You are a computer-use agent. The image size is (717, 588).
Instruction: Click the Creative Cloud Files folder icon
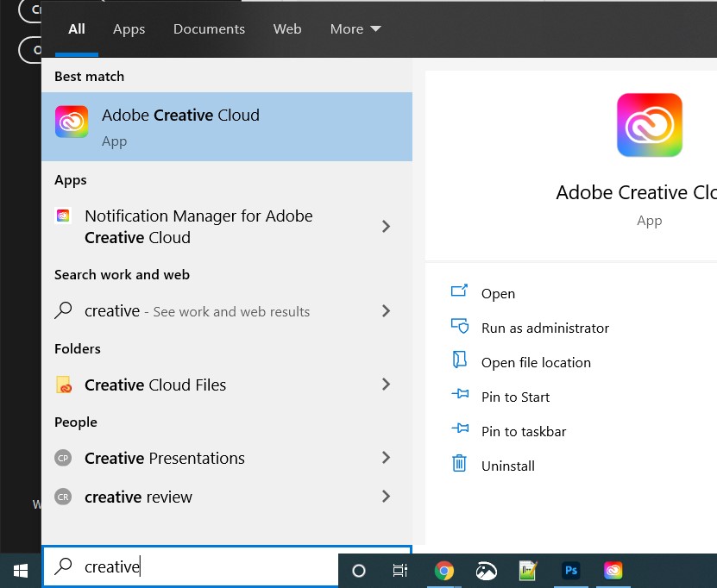click(x=64, y=385)
